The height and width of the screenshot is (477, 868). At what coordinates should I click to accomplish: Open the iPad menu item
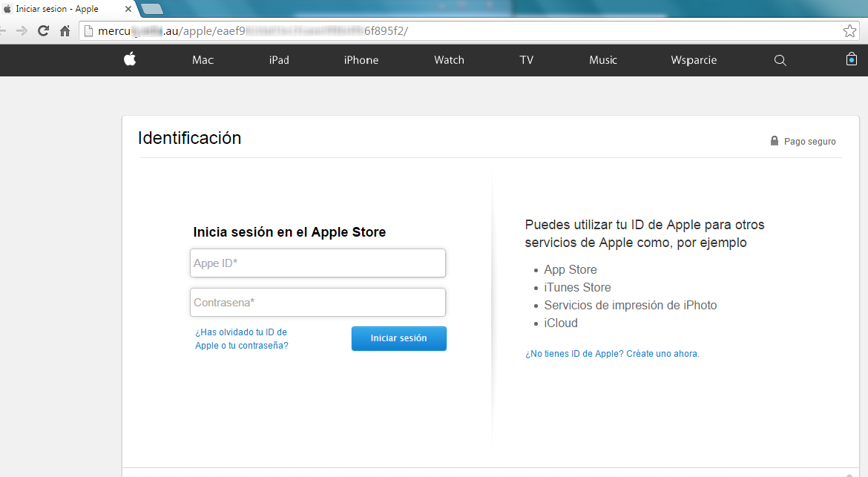pos(279,60)
